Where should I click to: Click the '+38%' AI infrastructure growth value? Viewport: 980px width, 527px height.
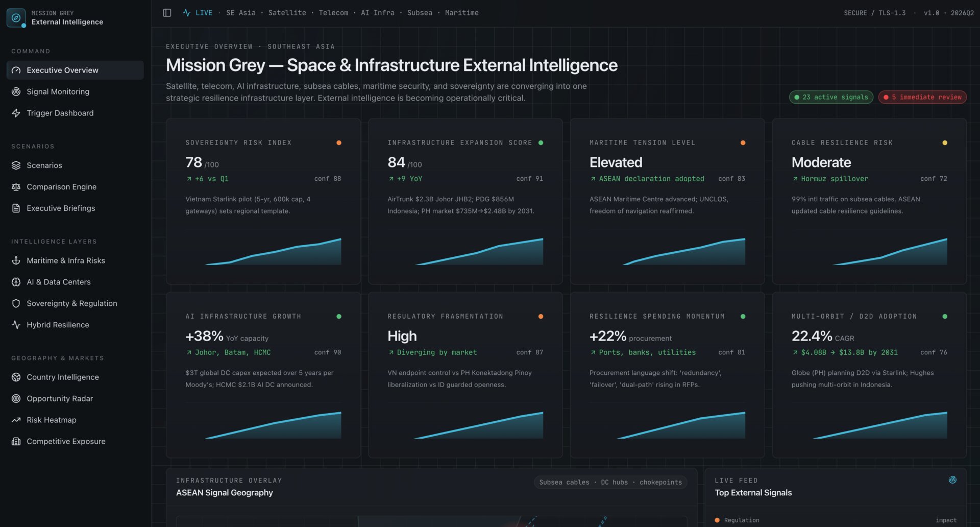coord(204,336)
